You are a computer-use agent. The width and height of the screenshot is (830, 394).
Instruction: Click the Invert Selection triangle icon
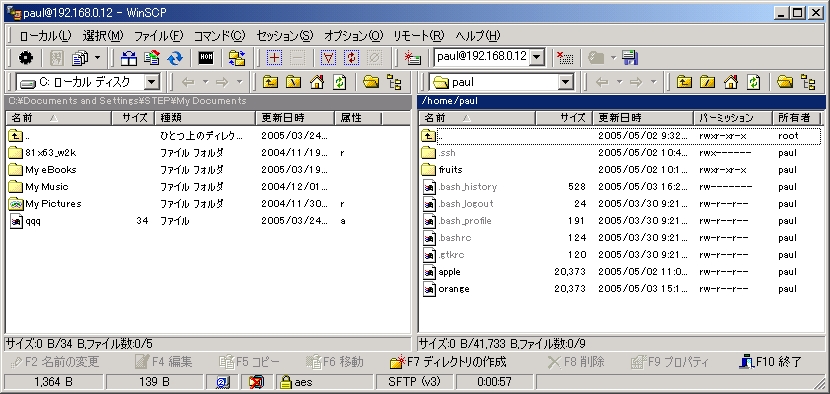(x=329, y=58)
